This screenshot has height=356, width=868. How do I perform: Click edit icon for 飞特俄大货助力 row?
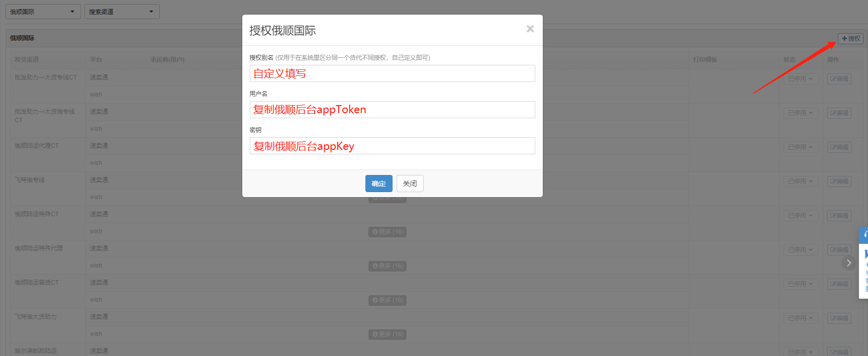coord(839,318)
